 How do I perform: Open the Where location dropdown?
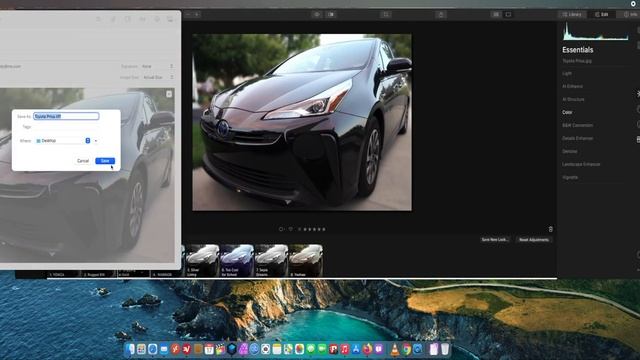(62, 140)
